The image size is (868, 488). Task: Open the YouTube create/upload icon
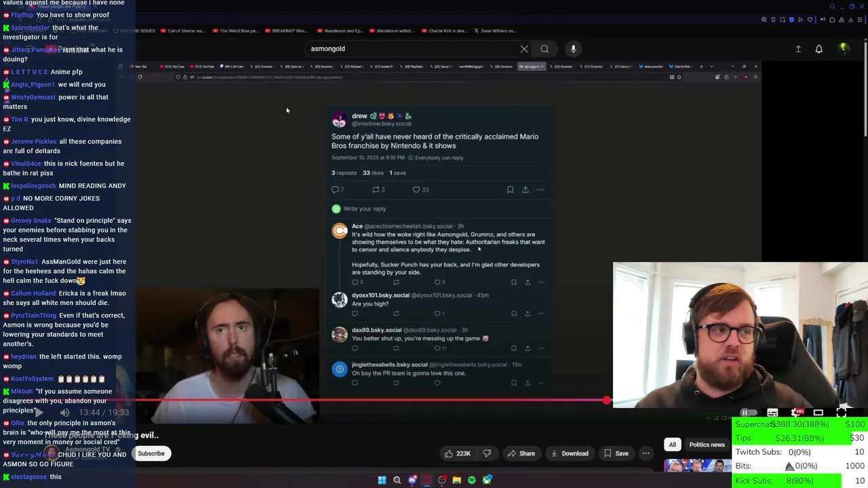(798, 49)
